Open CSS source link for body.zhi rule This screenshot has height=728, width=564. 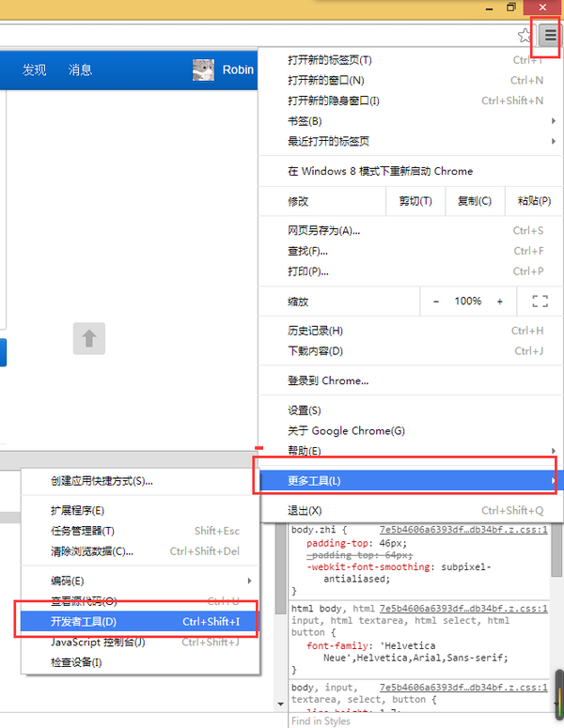pos(463,530)
